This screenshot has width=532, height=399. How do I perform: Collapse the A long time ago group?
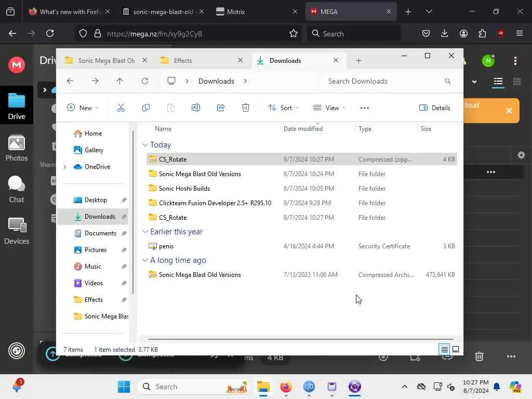(x=145, y=260)
